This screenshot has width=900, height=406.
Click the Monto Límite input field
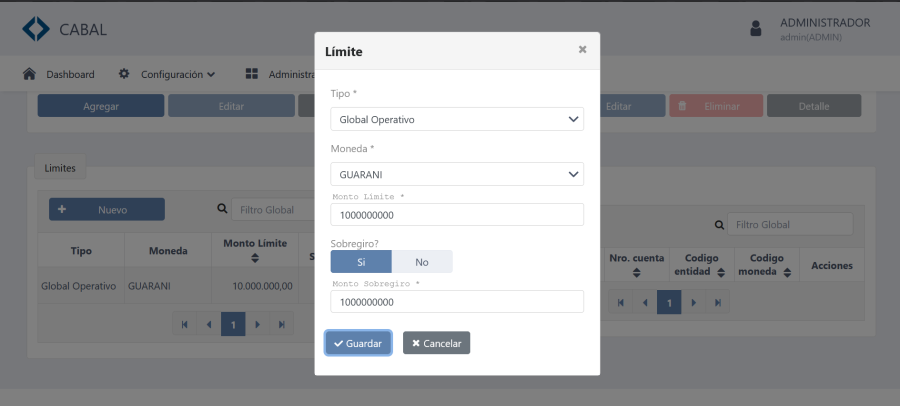457,215
